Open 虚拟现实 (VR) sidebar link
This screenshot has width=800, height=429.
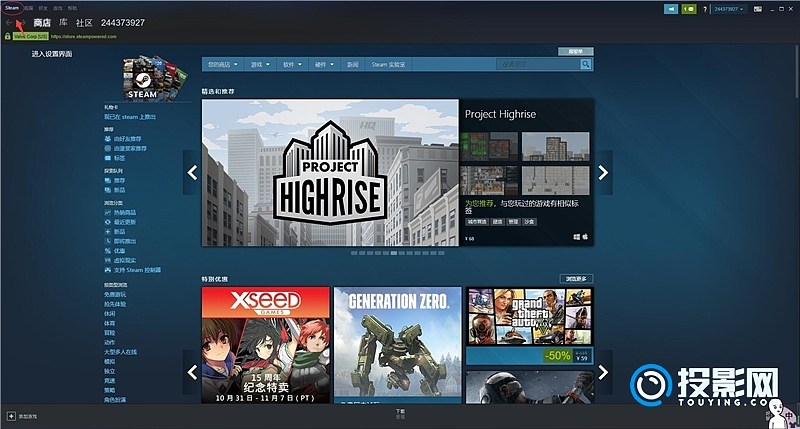point(120,260)
